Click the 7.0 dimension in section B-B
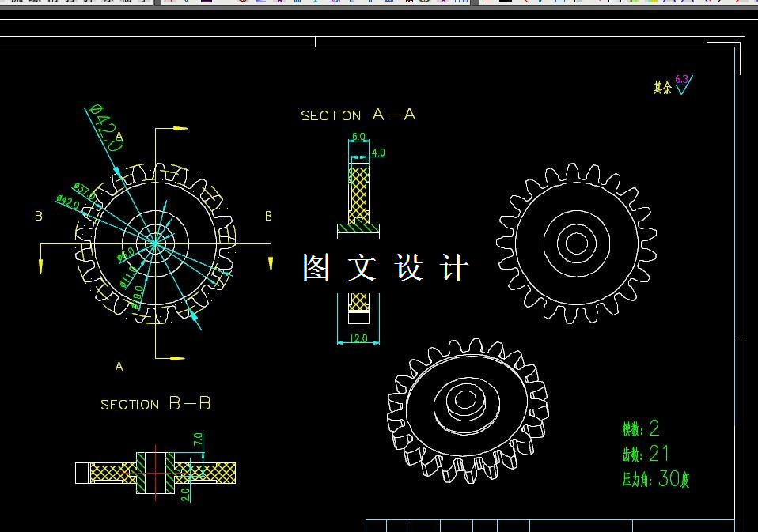 (x=198, y=440)
